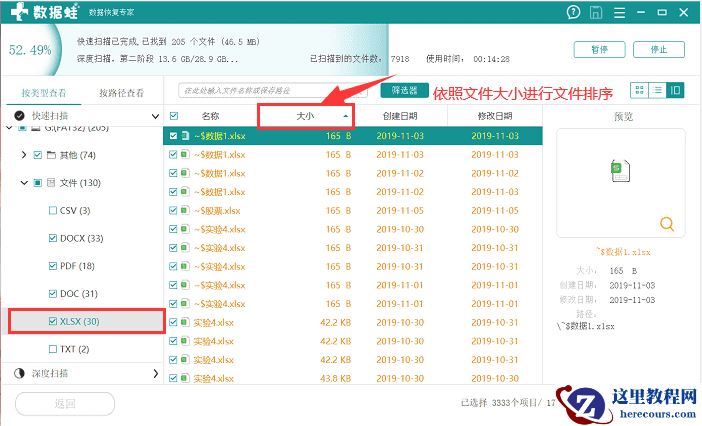Click the xlsx file thumbnail in preview
702x426 pixels.
[x=621, y=170]
